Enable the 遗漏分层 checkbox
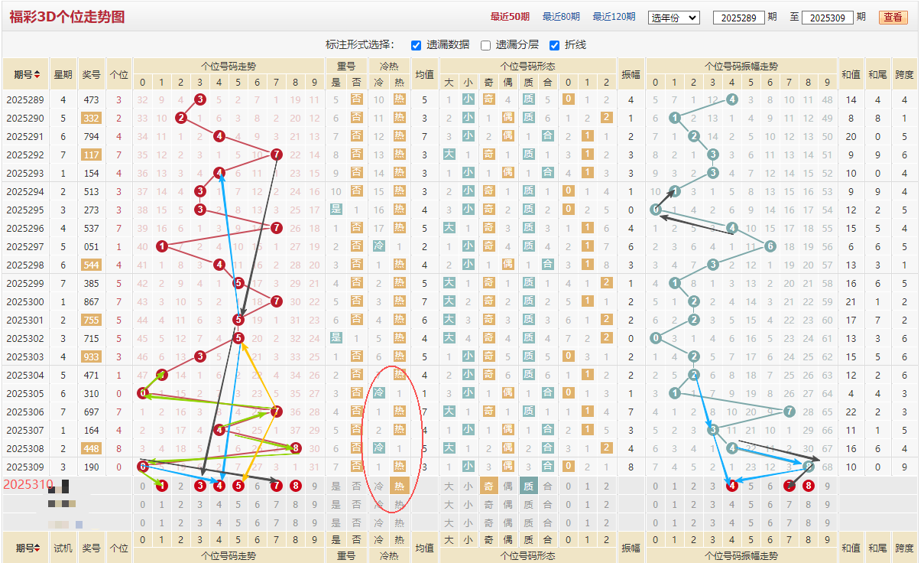924x563 pixels. 485,45
